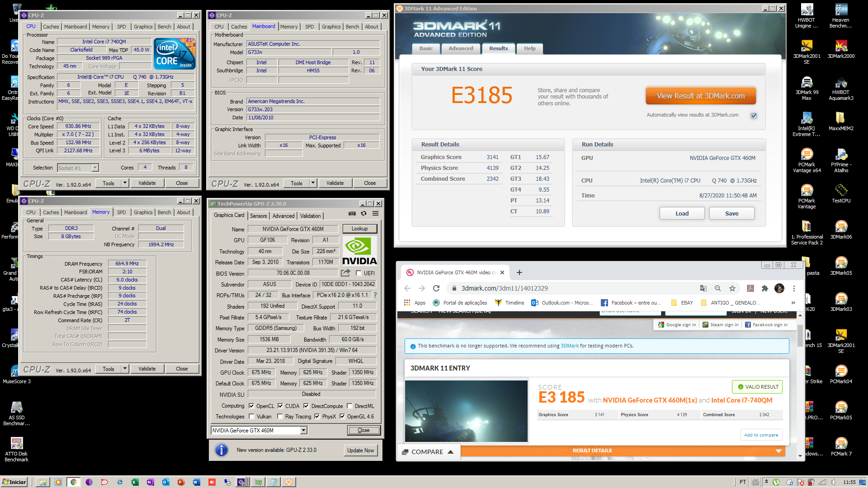Image resolution: width=868 pixels, height=488 pixels.
Task: Open the GPU selection dropdown in GPU-Z
Action: pyautogui.click(x=304, y=430)
